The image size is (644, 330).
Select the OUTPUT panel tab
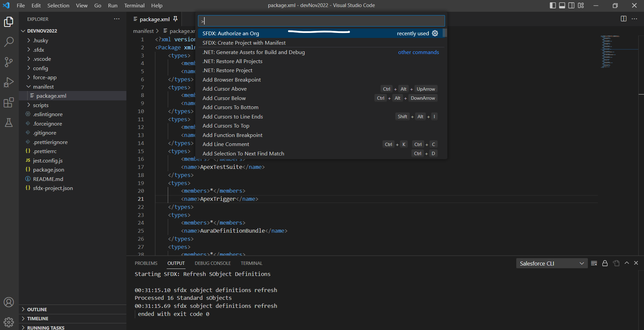pyautogui.click(x=176, y=263)
